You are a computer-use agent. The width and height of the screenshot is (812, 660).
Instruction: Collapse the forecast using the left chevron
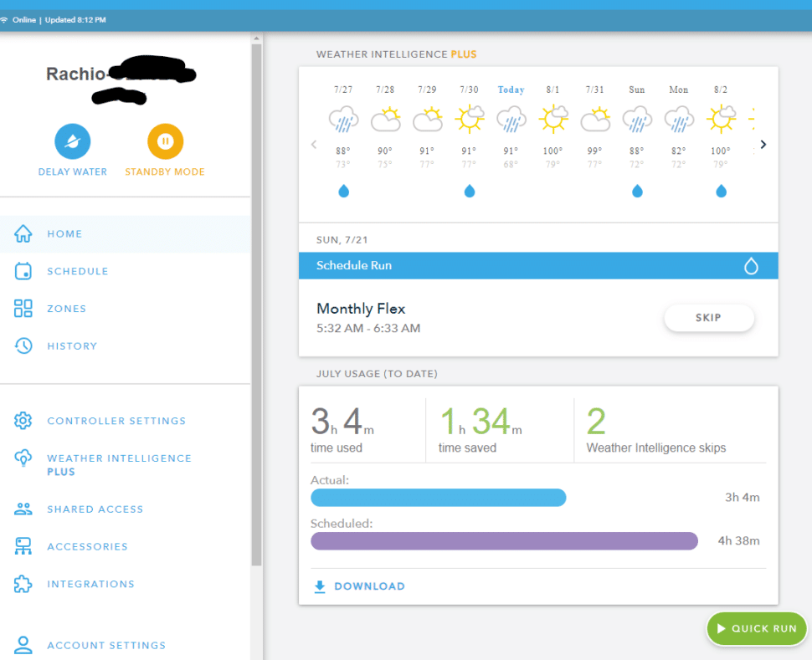pos(314,144)
